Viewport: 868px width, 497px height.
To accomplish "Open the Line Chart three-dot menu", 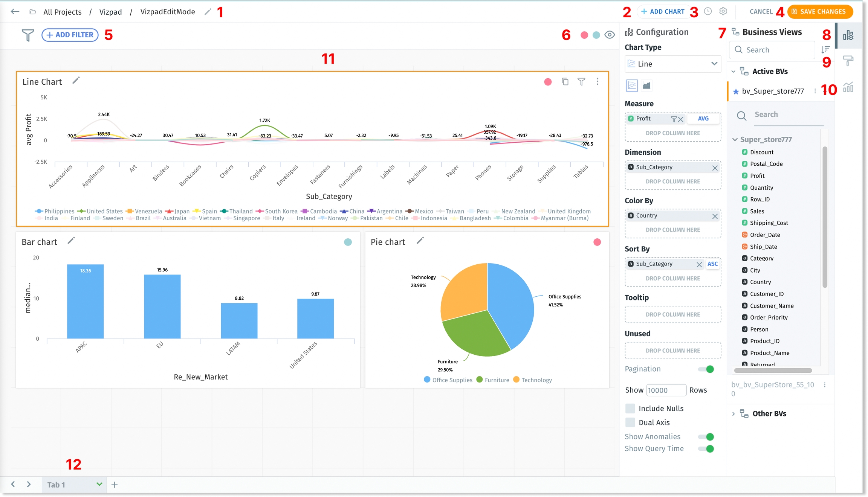I will (x=598, y=82).
